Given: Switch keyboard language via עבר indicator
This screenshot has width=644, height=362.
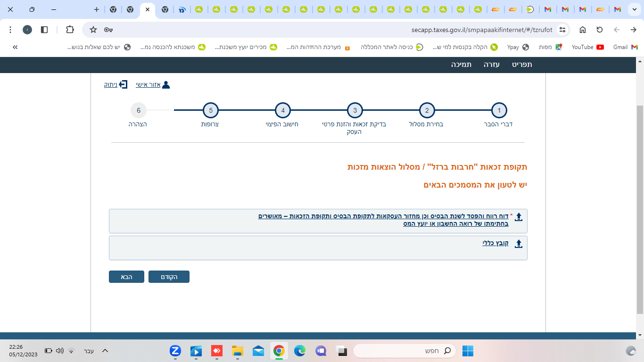Looking at the screenshot, I should tap(88, 351).
